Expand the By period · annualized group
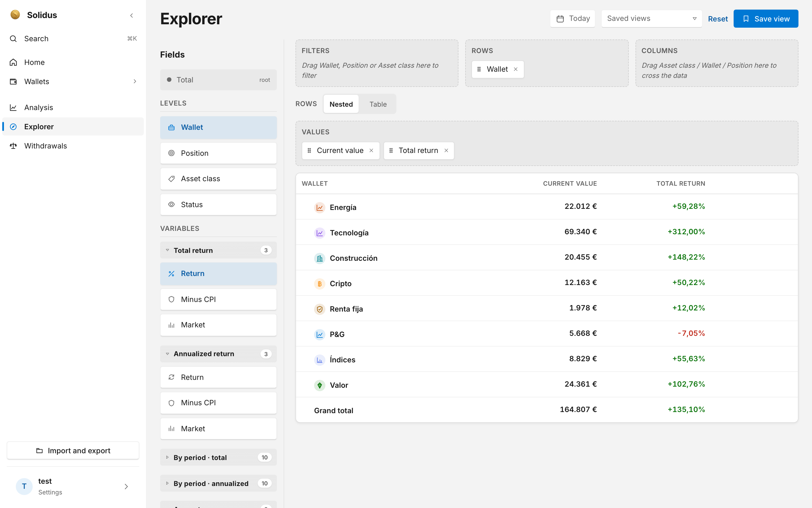This screenshot has height=508, width=812. (219, 483)
